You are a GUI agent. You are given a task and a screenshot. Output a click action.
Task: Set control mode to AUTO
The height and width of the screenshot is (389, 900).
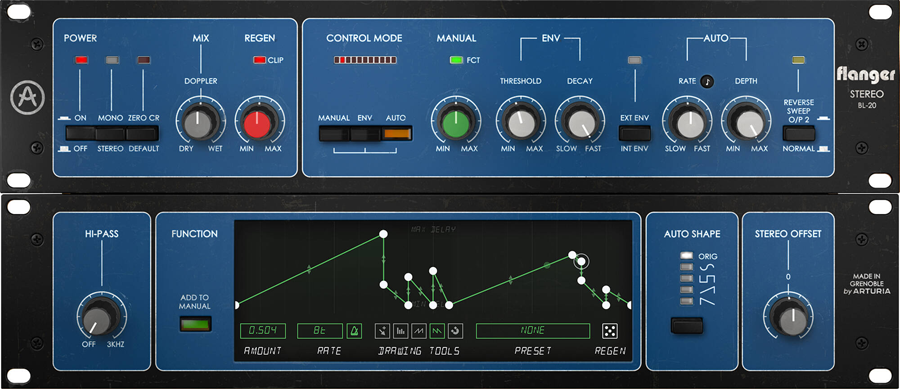click(397, 134)
